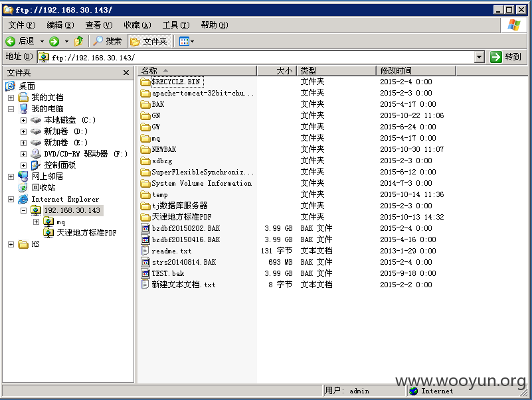Click 天津地方标准PDF folder in file list
Viewport: 532px width, 400px height.
pyautogui.click(x=181, y=217)
